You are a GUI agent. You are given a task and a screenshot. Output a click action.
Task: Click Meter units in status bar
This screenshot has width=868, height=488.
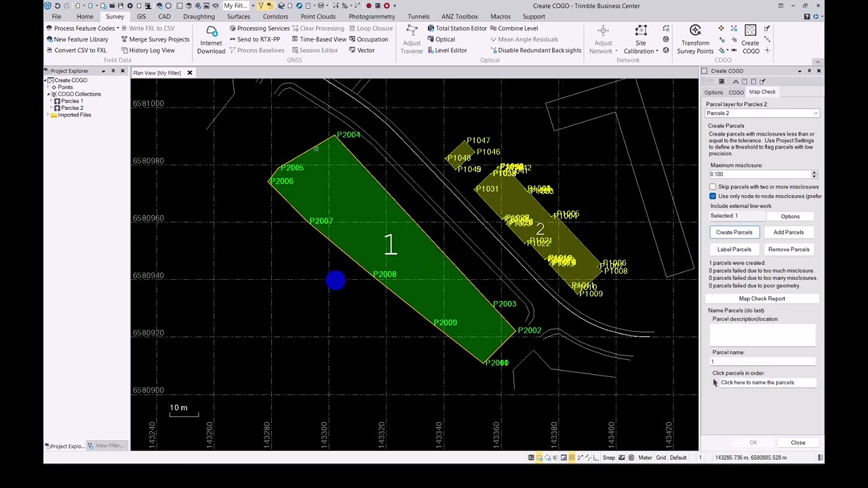(644, 457)
